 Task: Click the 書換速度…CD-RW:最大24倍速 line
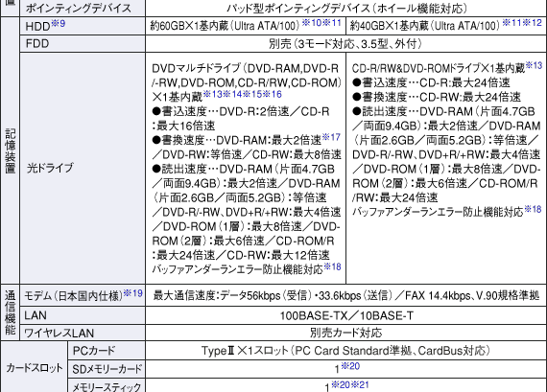tap(436, 97)
